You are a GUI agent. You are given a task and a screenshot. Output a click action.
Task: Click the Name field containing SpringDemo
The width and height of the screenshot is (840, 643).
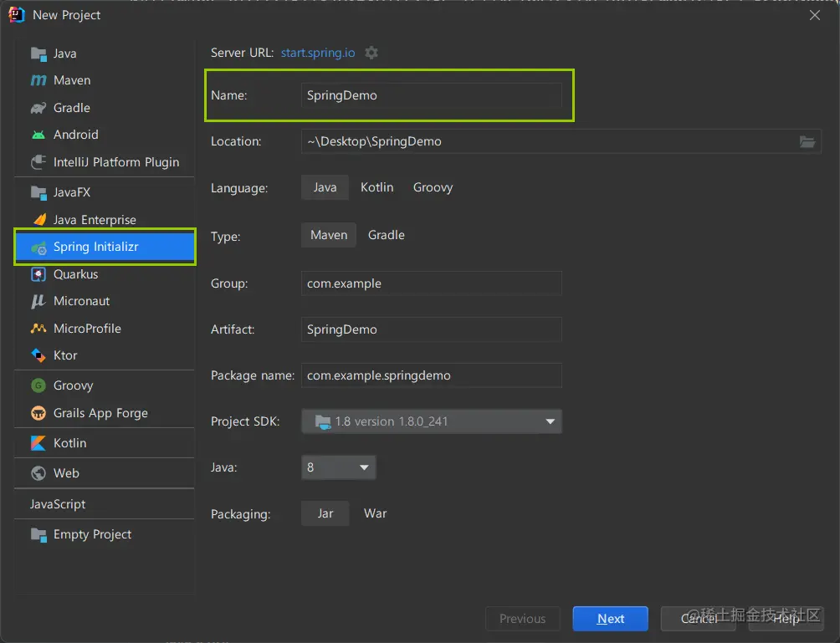click(x=432, y=95)
